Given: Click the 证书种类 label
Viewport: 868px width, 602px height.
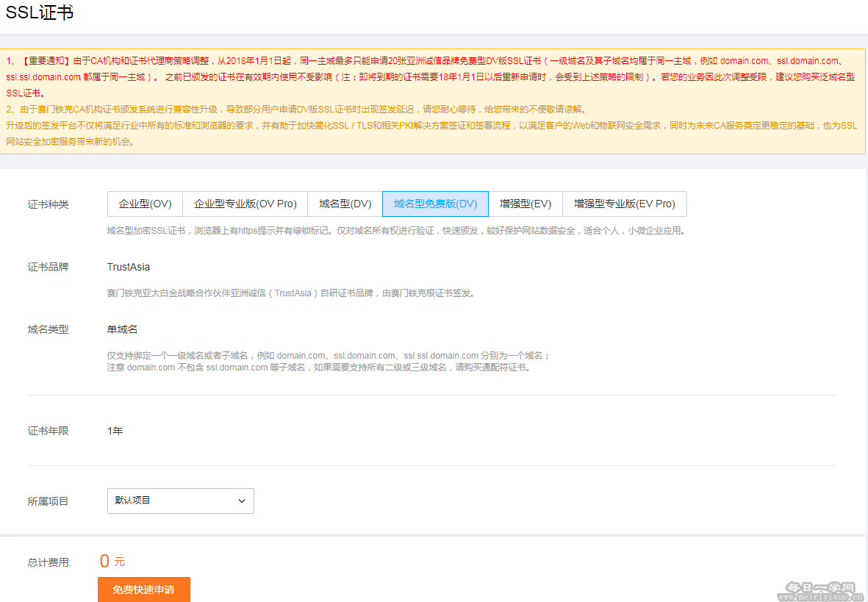Looking at the screenshot, I should click(x=49, y=205).
